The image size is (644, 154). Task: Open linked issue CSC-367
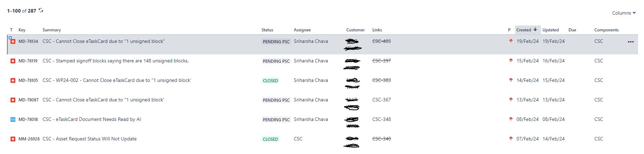[381, 100]
